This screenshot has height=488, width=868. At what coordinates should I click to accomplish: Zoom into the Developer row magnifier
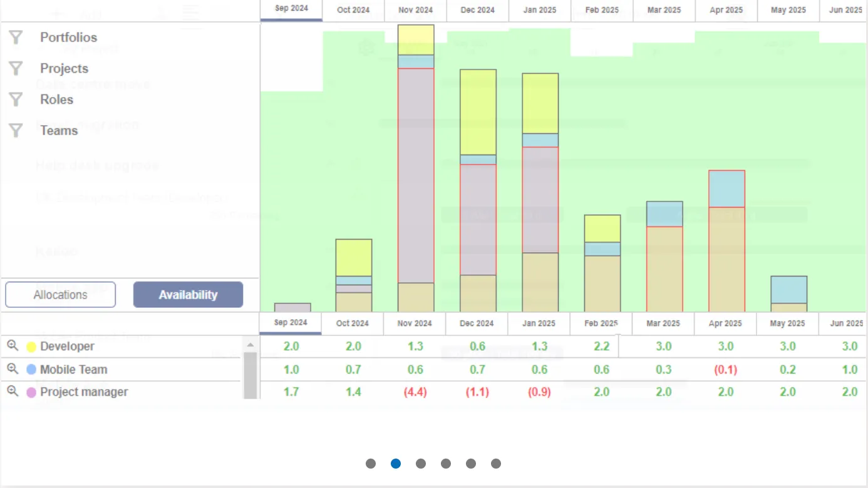[x=13, y=345]
